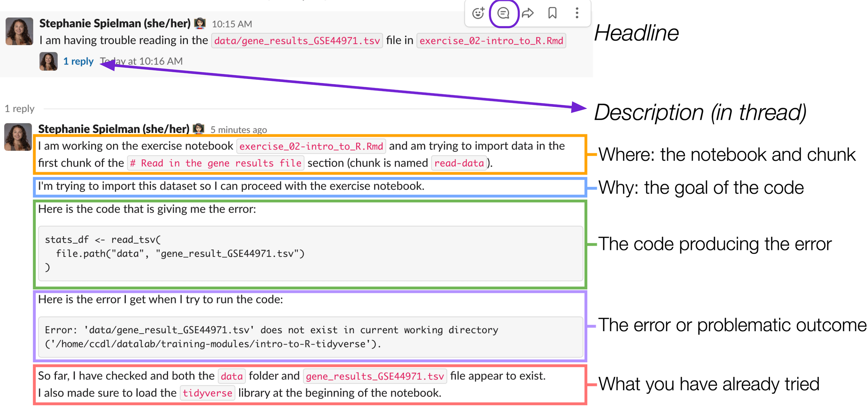
Task: Add an emoji reaction to the message
Action: pos(478,13)
